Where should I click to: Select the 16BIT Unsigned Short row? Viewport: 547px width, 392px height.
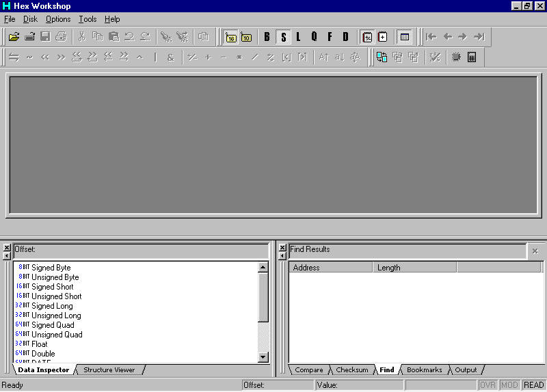pos(136,296)
